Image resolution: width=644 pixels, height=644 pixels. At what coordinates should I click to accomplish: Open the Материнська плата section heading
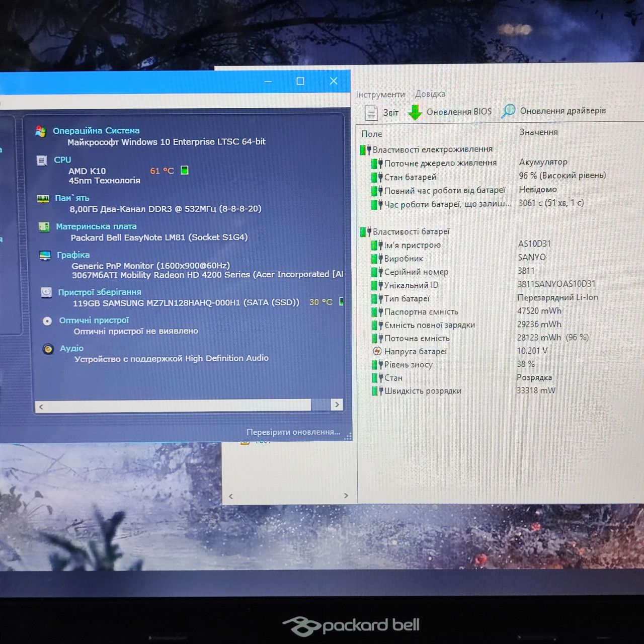click(x=96, y=226)
